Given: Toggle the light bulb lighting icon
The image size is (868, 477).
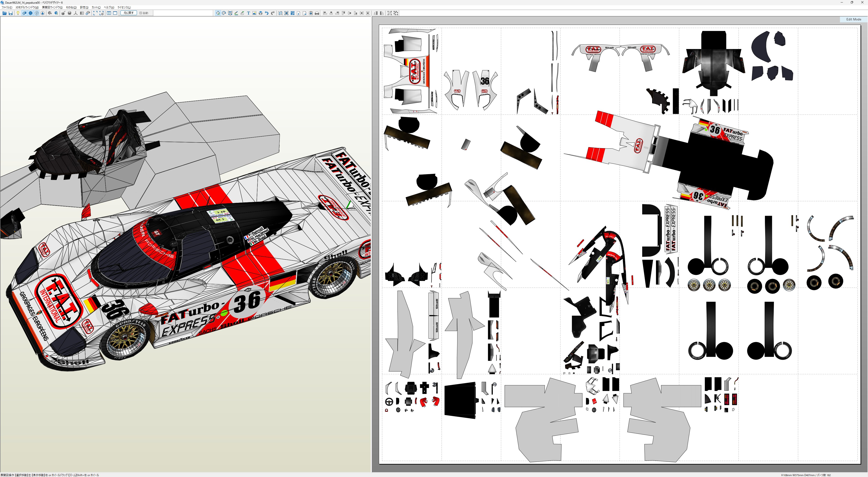Looking at the screenshot, I should click(18, 13).
